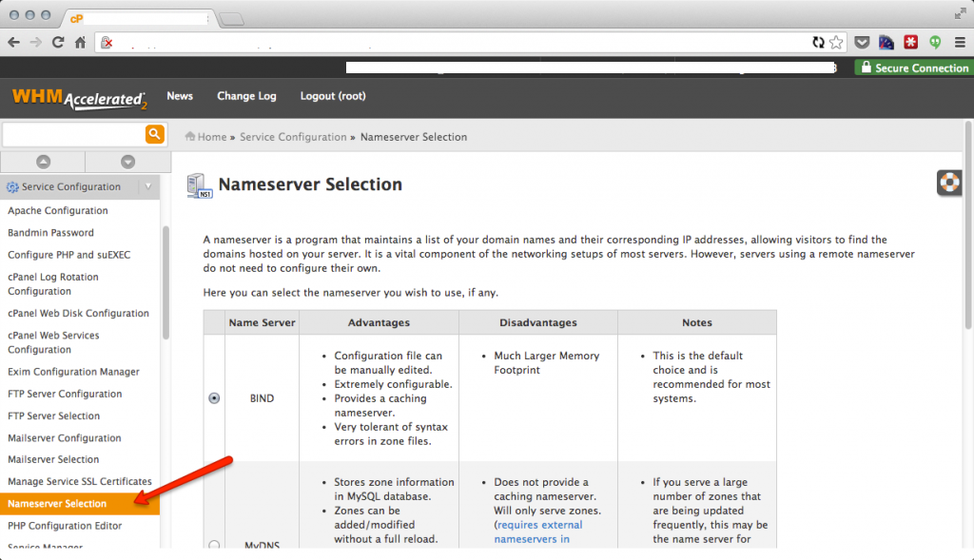The width and height of the screenshot is (974, 560).
Task: Click the WHM Accelerated logo
Action: tap(80, 98)
